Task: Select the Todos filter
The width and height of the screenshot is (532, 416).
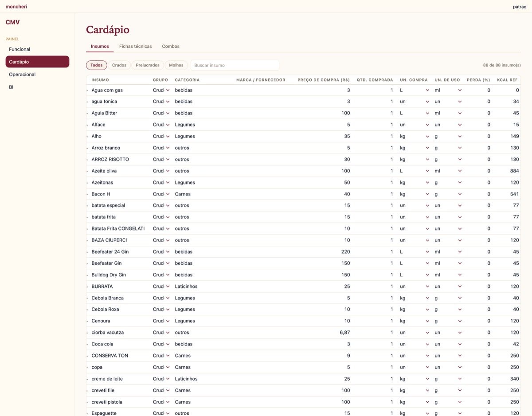Action: (97, 65)
